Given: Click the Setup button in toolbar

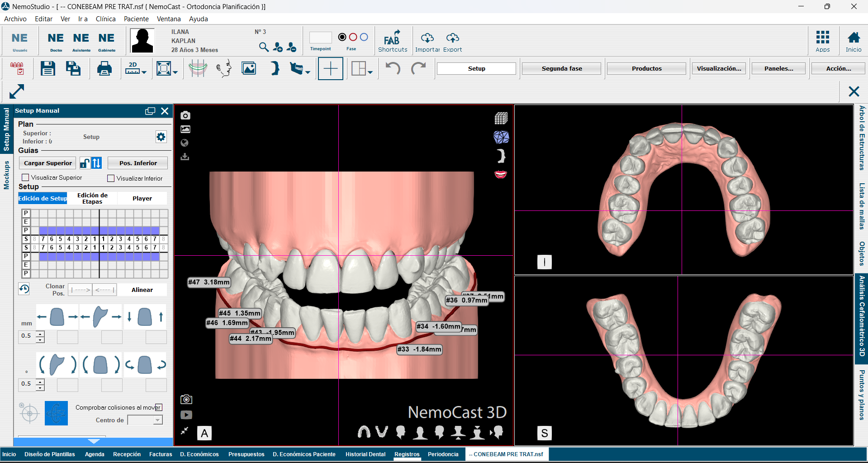Looking at the screenshot, I should coord(476,68).
